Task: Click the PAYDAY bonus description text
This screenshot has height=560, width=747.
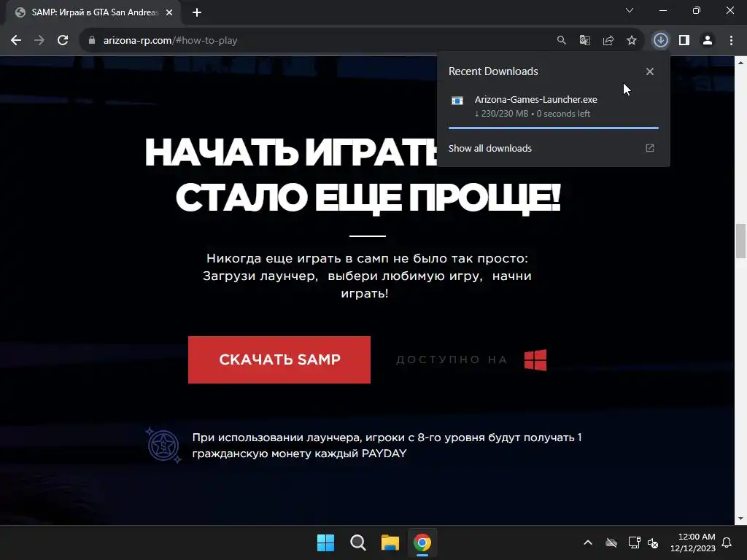Action: pyautogui.click(x=387, y=446)
